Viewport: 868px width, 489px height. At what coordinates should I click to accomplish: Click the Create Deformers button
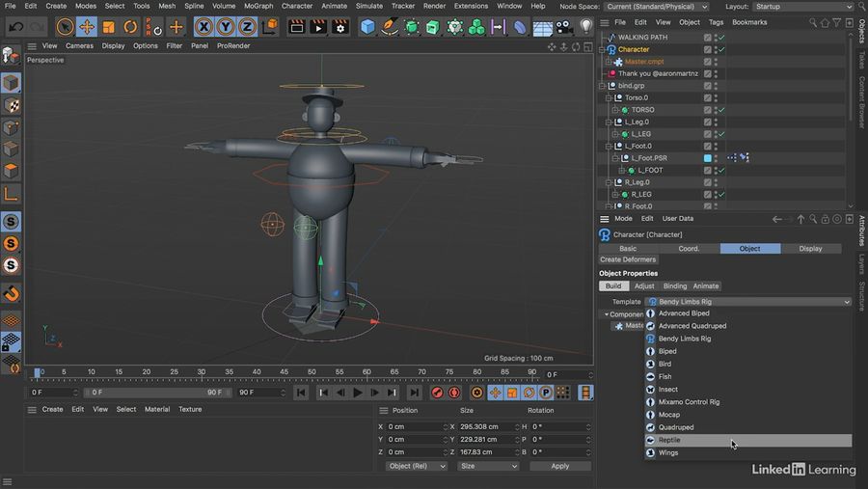tap(628, 259)
